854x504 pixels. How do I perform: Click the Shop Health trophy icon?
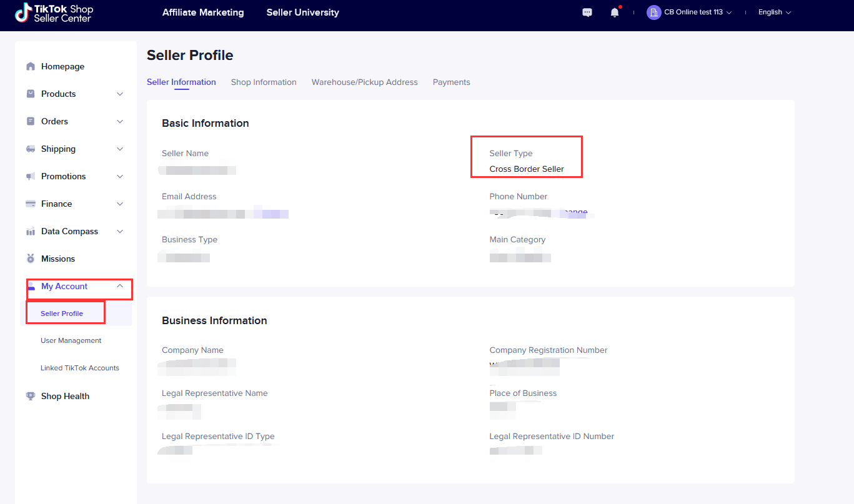[x=31, y=396]
